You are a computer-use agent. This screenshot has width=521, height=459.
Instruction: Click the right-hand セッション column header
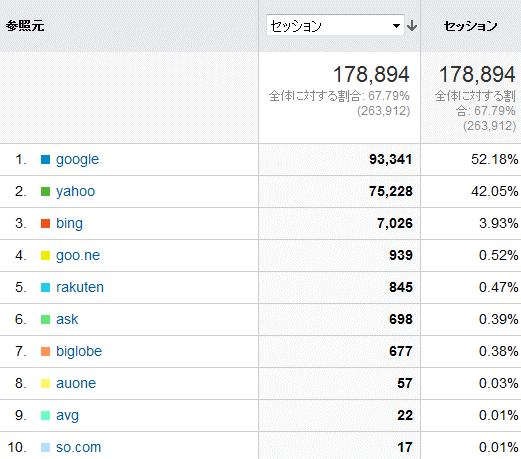pos(470,26)
